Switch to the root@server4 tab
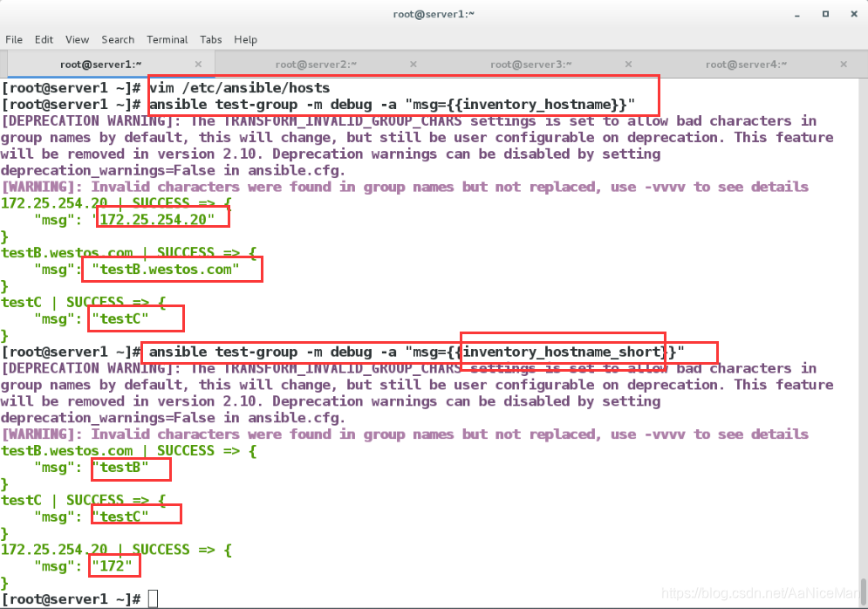This screenshot has height=609, width=868. point(746,65)
